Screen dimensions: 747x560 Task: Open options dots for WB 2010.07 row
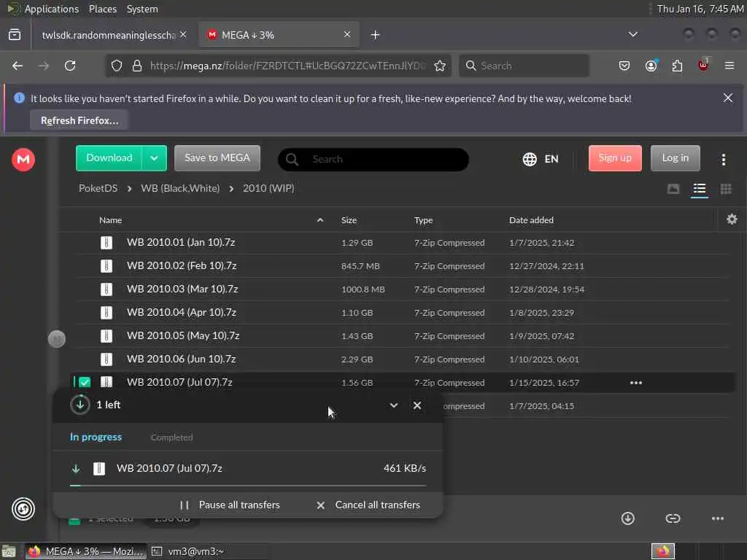coord(636,382)
